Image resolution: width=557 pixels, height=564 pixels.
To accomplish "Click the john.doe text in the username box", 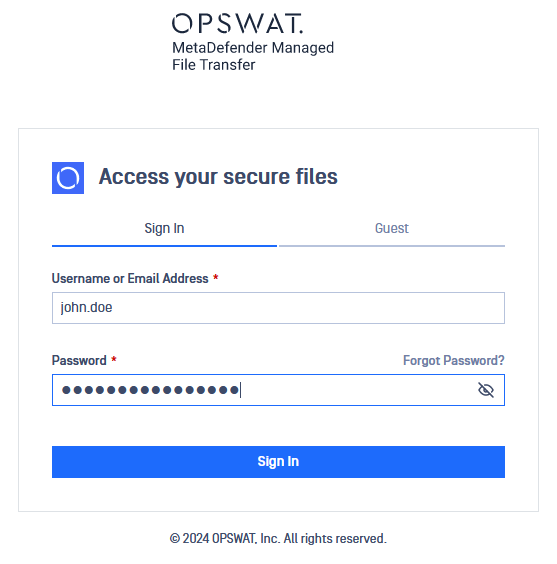I will coord(86,308).
